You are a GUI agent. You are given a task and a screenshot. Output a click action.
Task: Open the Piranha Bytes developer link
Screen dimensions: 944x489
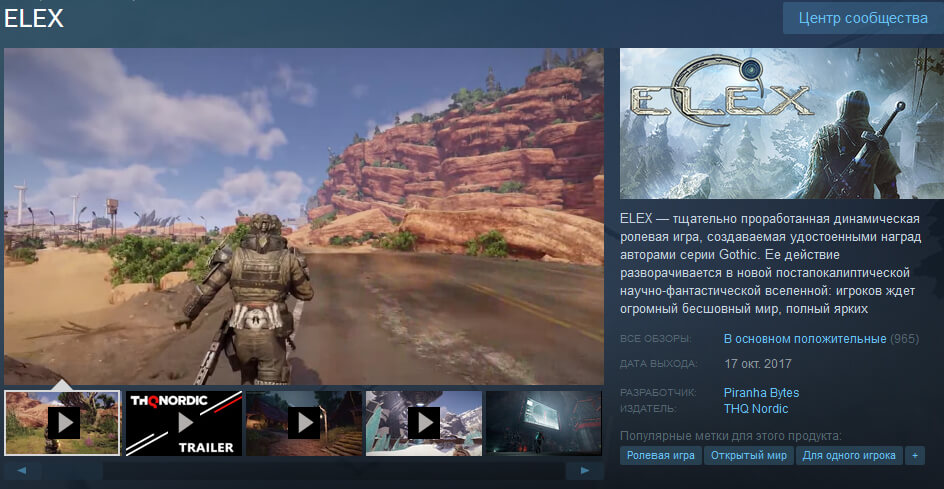pyautogui.click(x=761, y=393)
